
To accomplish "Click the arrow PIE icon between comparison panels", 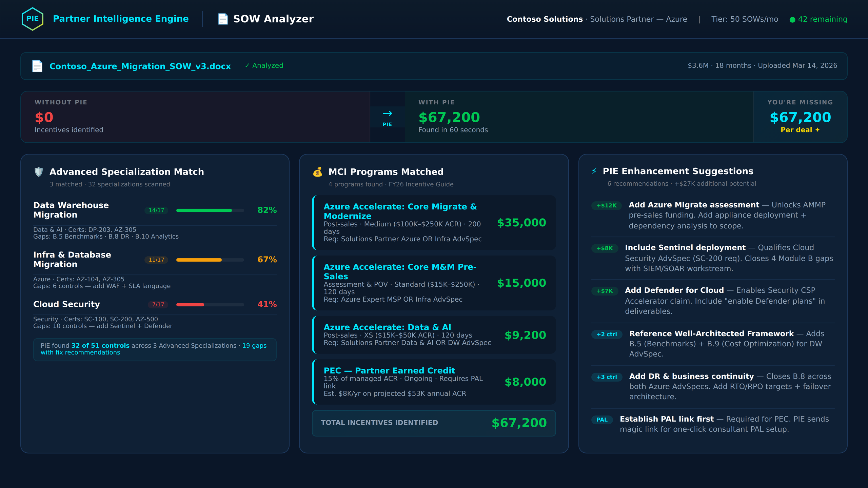I will (387, 117).
